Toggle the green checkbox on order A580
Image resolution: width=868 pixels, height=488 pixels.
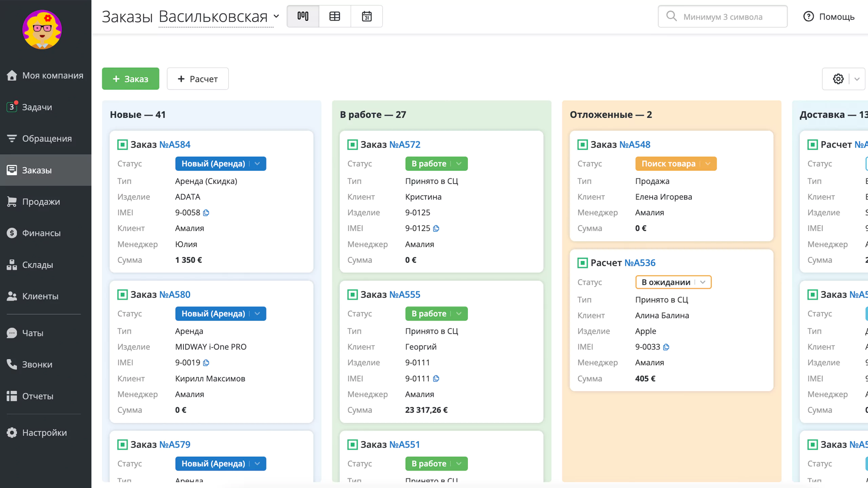[x=122, y=294]
